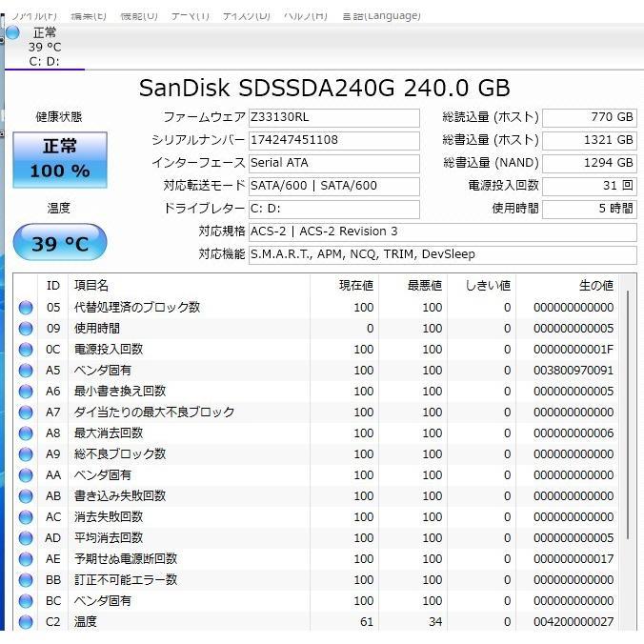
Task: Select the 代替処理済のブロック数 row name
Action: [137, 307]
